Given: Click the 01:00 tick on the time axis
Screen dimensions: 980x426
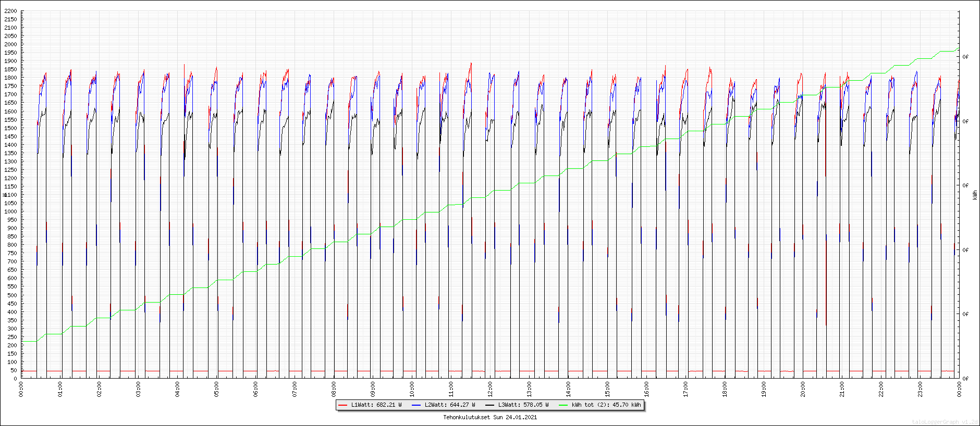Looking at the screenshot, I should click(x=60, y=389).
